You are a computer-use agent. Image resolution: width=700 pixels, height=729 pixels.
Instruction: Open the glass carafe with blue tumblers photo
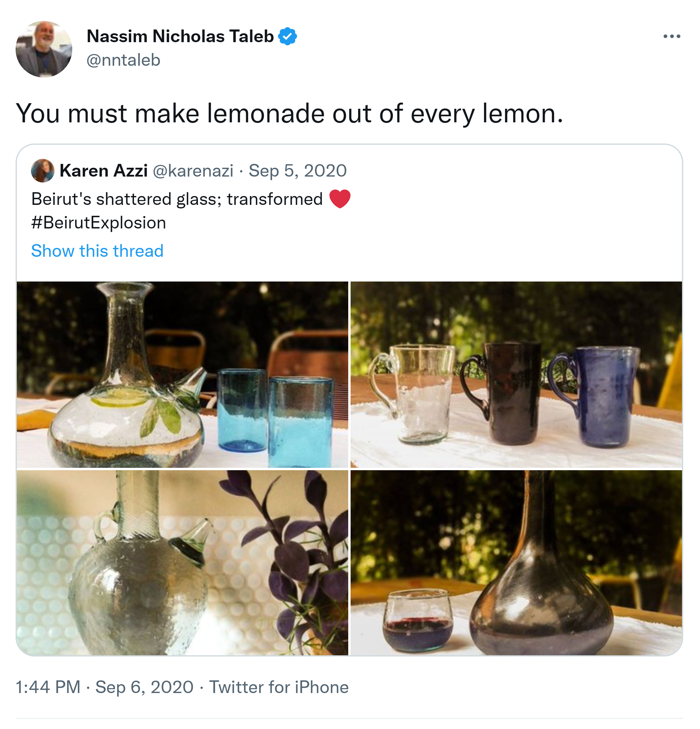pyautogui.click(x=182, y=374)
